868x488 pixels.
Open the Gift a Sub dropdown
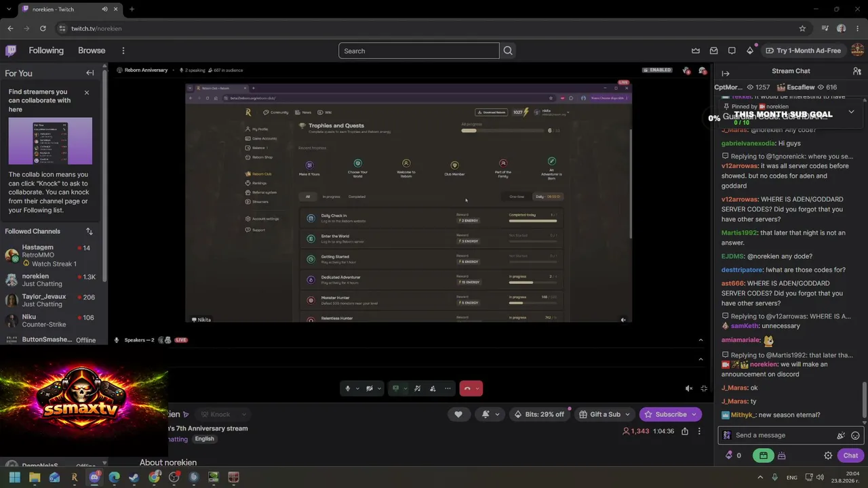[605, 414]
